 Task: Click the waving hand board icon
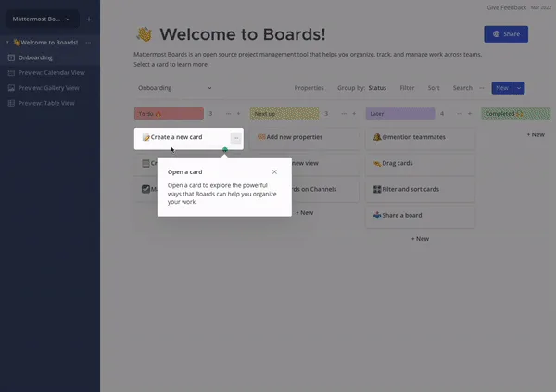tap(145, 34)
